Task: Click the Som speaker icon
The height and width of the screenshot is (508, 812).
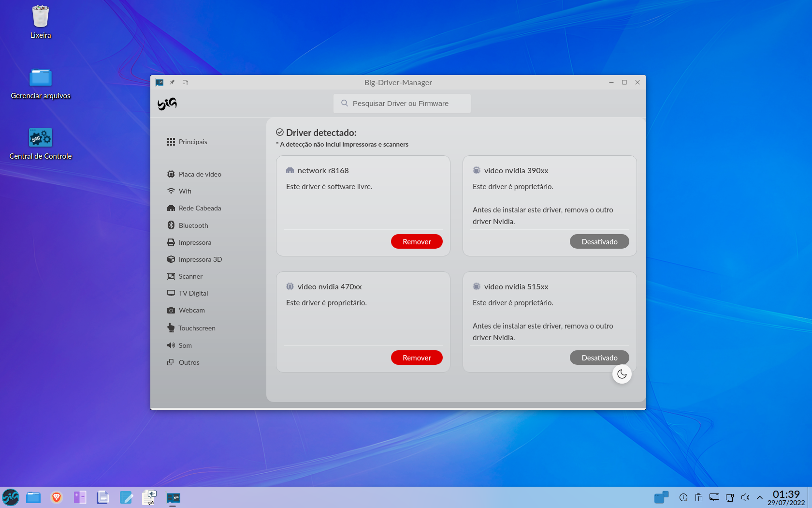Action: [x=171, y=345]
